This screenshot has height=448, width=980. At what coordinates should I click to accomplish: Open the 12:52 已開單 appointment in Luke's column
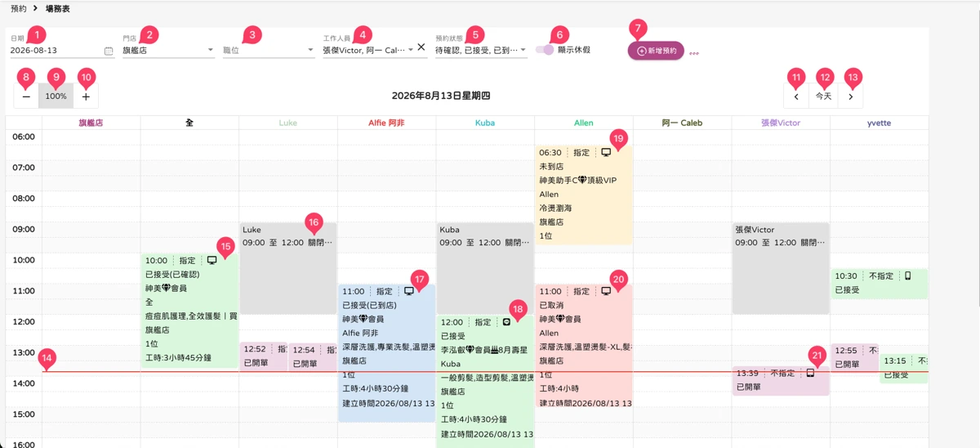point(264,356)
